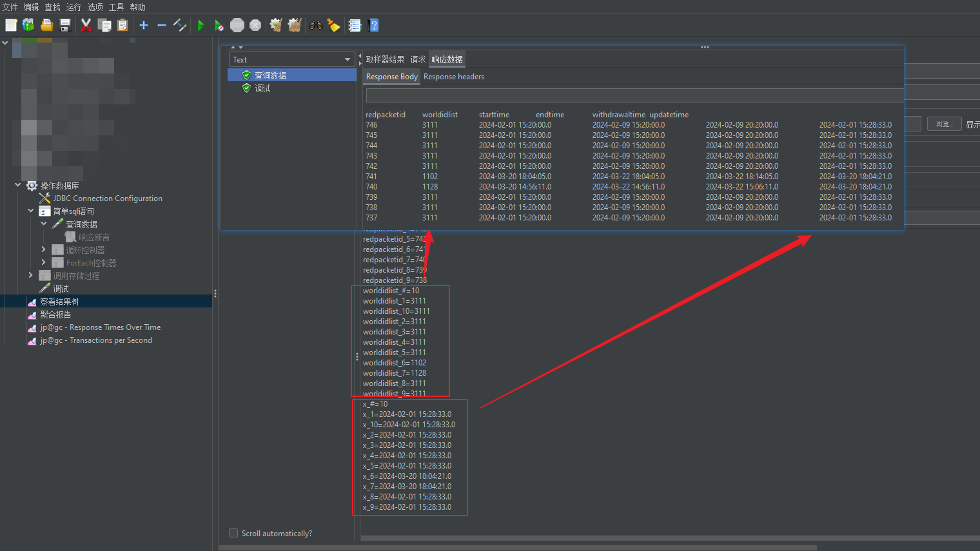Open the 文件 menu
980x551 pixels.
click(x=10, y=7)
